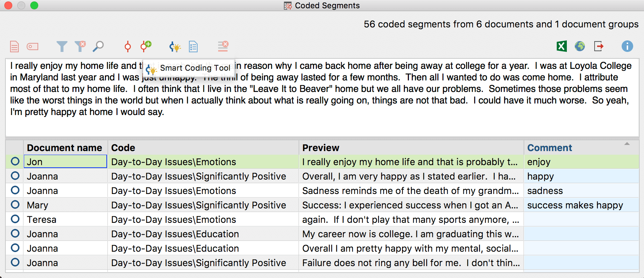Open the blue info icon
Screen dimensions: 644x278
click(627, 46)
